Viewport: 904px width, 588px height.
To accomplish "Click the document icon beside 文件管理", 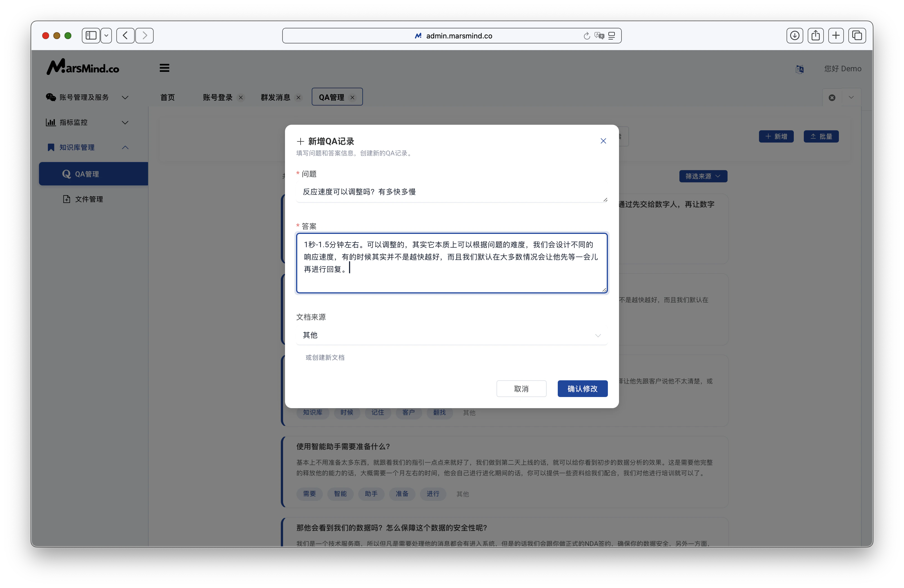I will 67,199.
